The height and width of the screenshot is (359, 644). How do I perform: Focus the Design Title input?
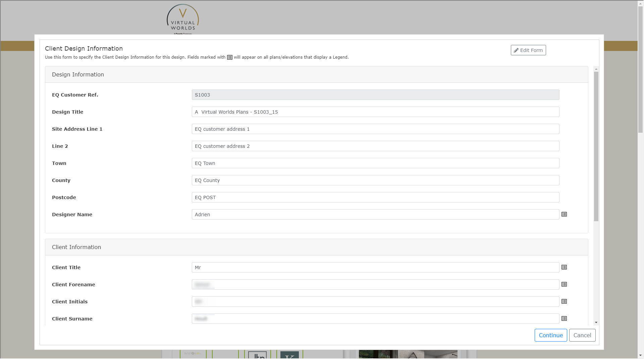tap(375, 112)
